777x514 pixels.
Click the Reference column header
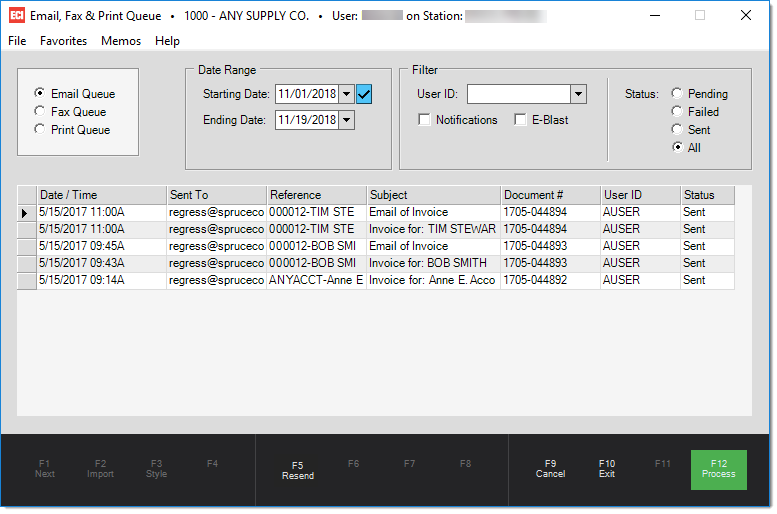pyautogui.click(x=317, y=195)
